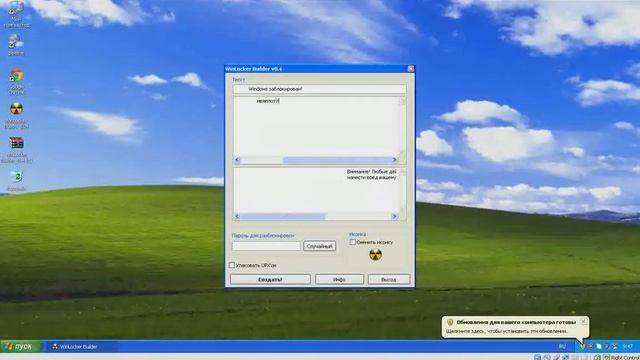The image size is (640, 360).
Task: Select the My Computer desktop icon at top
Action: coord(16,8)
